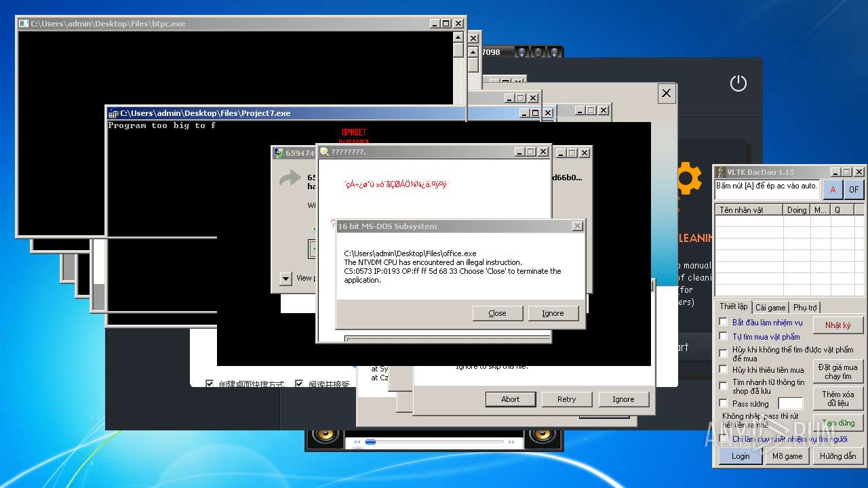
Task: Click the btpc.exe console vertical scrollbar thumb
Action: (x=458, y=50)
